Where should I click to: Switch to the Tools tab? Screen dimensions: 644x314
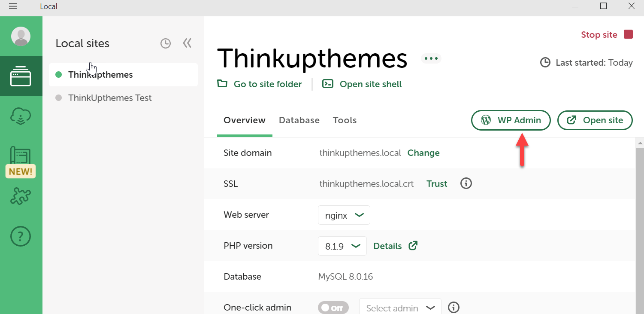click(345, 120)
